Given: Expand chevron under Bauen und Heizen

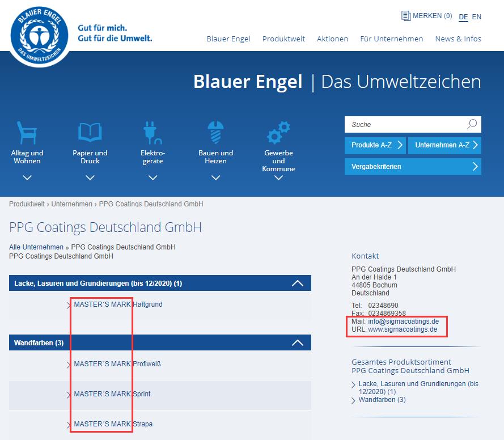Looking at the screenshot, I should coord(215,177).
